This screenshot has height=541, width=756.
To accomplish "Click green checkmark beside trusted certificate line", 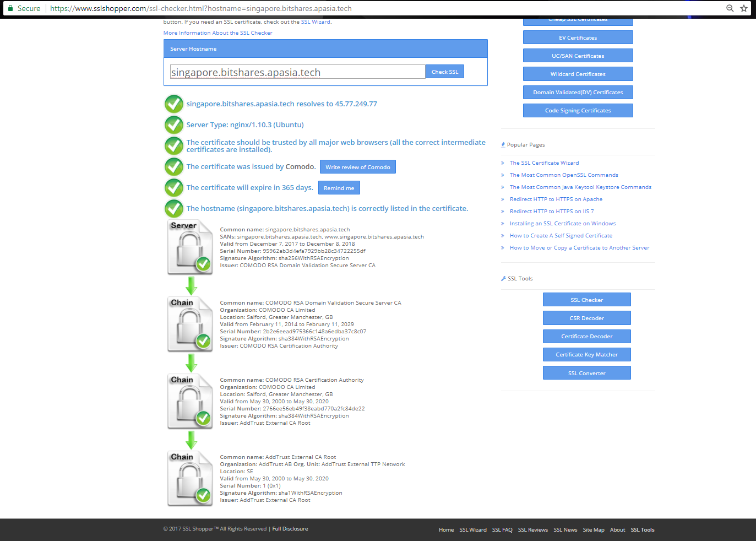I will tap(174, 145).
